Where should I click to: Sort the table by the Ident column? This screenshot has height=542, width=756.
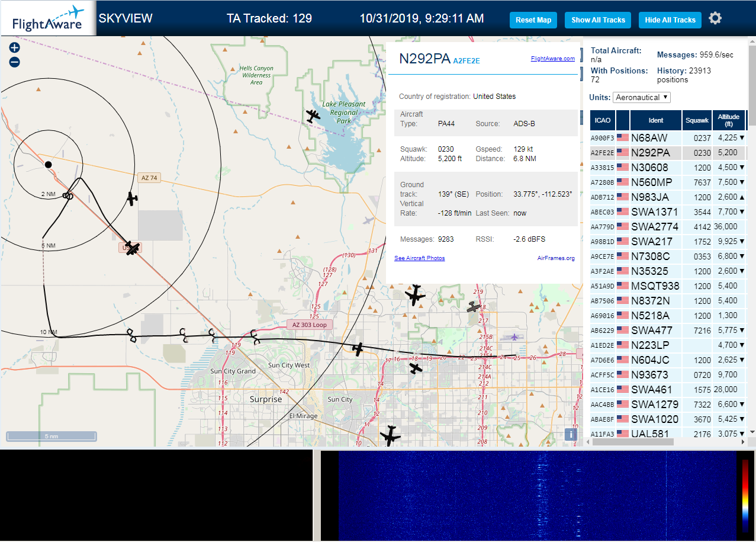(x=656, y=120)
